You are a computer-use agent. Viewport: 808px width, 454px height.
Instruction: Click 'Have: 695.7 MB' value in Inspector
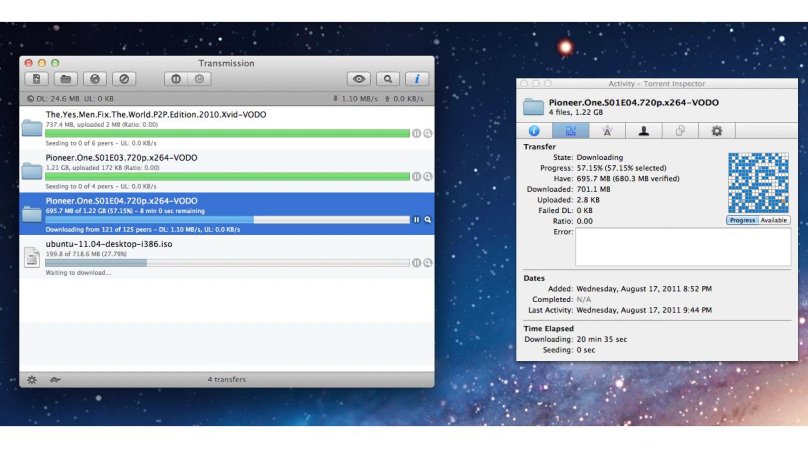click(x=628, y=179)
